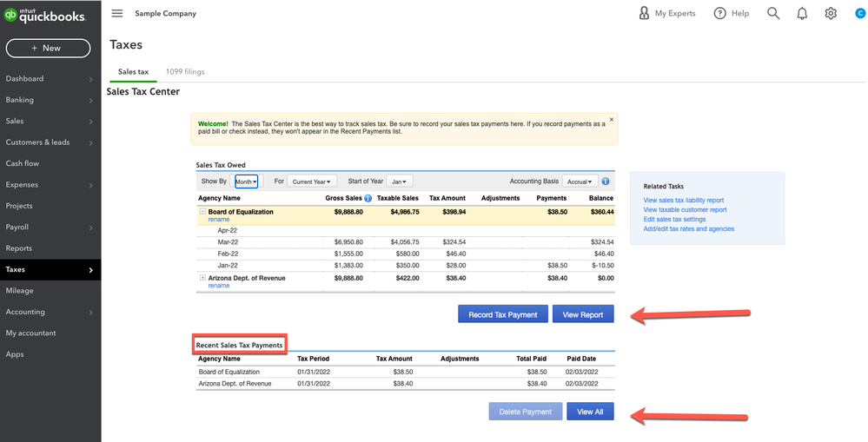This screenshot has width=868, height=442.
Task: Switch to the 1099 filings tab
Action: [185, 72]
